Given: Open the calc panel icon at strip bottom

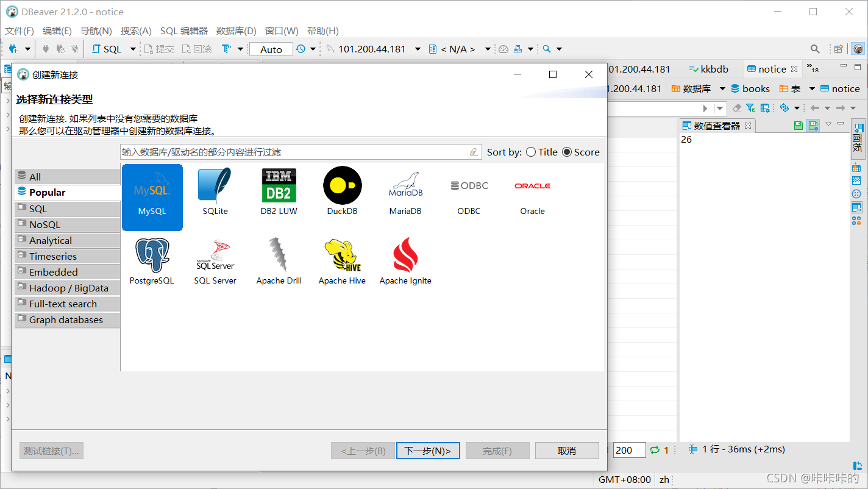Looking at the screenshot, I should click(x=856, y=221).
